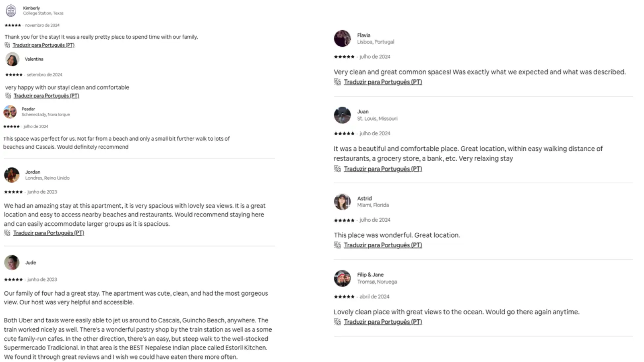Screen dimensions: 644x362
Task: Translate Jordan's review to Portuguese
Action: tap(48, 233)
